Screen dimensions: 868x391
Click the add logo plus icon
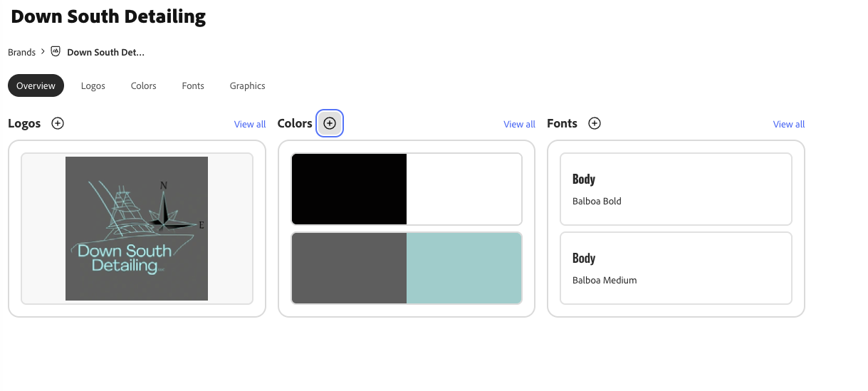(58, 123)
